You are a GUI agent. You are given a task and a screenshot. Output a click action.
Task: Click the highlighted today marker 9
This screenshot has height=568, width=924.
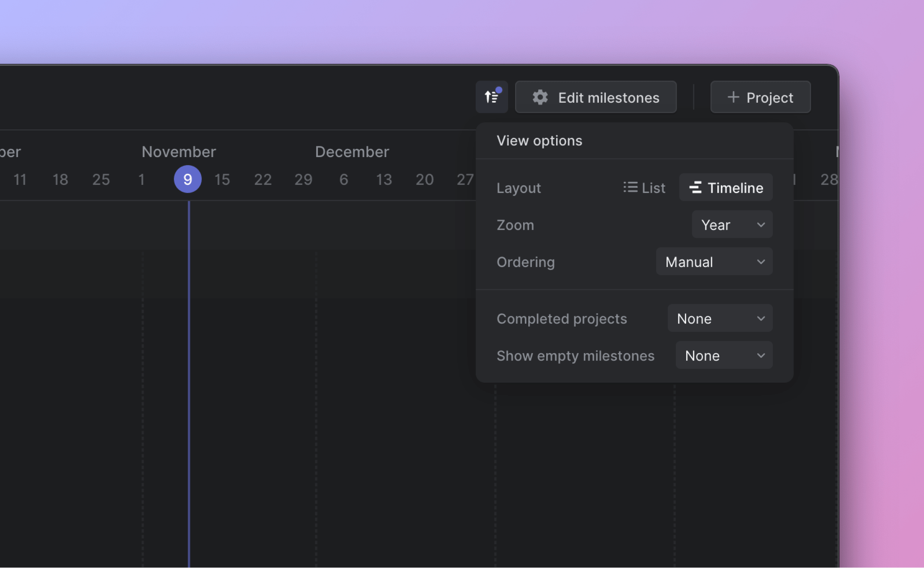pos(187,179)
